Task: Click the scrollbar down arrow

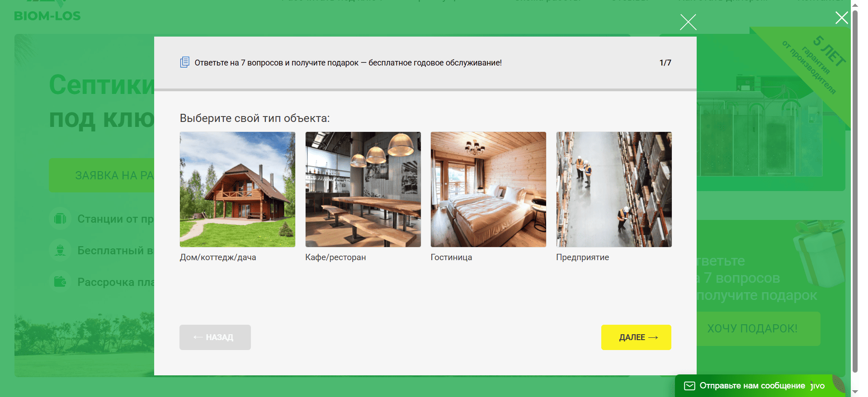Action: [855, 392]
